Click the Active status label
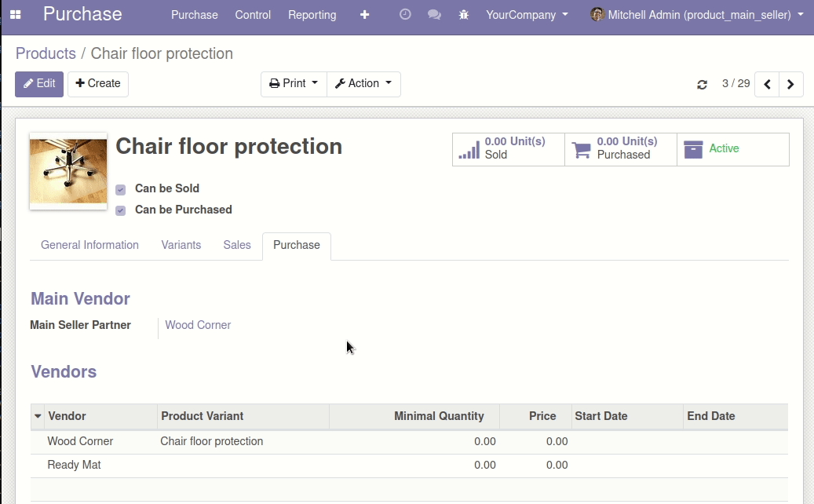Image resolution: width=814 pixels, height=504 pixels. (724, 148)
